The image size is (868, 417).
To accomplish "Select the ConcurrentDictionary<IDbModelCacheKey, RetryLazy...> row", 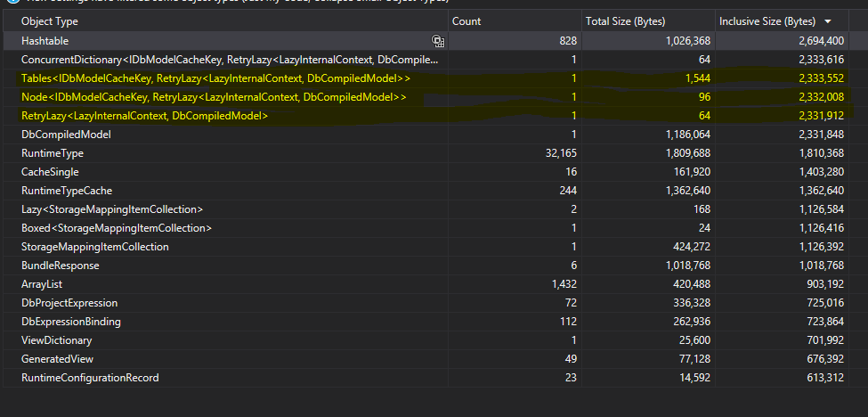I will (426, 60).
